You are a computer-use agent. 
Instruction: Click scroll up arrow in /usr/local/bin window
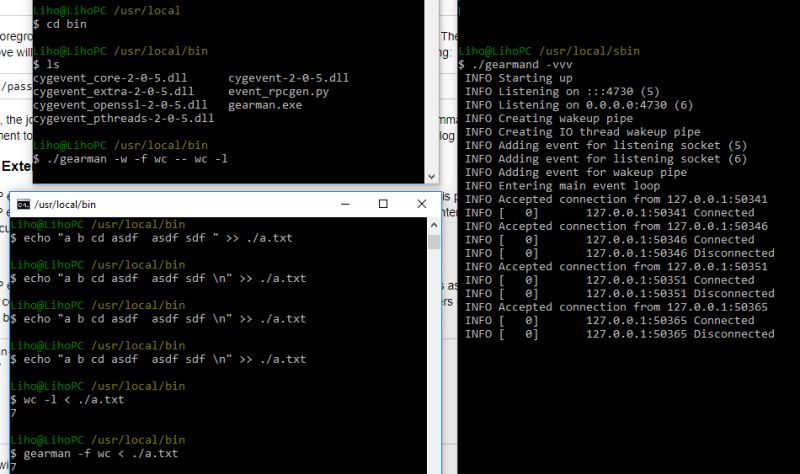(434, 224)
